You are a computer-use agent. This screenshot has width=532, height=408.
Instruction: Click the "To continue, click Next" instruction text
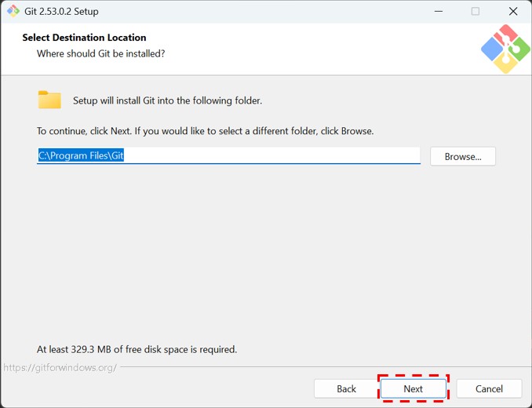[x=205, y=131]
